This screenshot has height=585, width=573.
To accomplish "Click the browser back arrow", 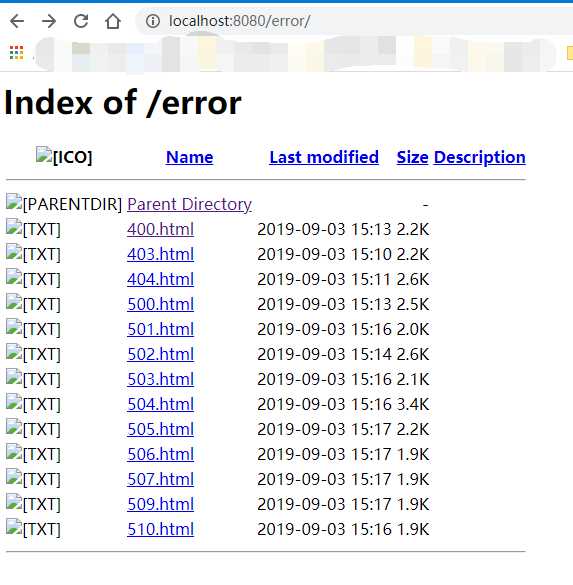I will pos(17,21).
